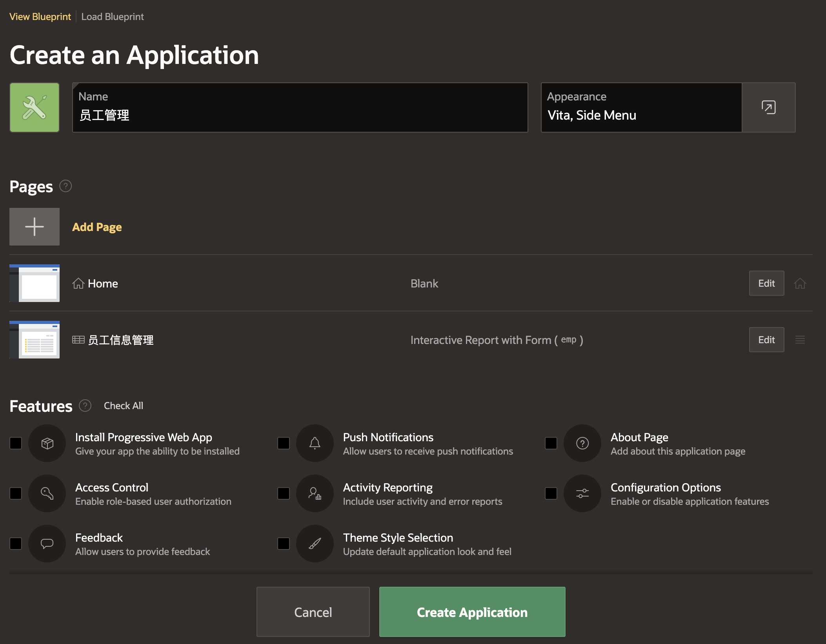Click the Access Control key icon

pyautogui.click(x=47, y=493)
